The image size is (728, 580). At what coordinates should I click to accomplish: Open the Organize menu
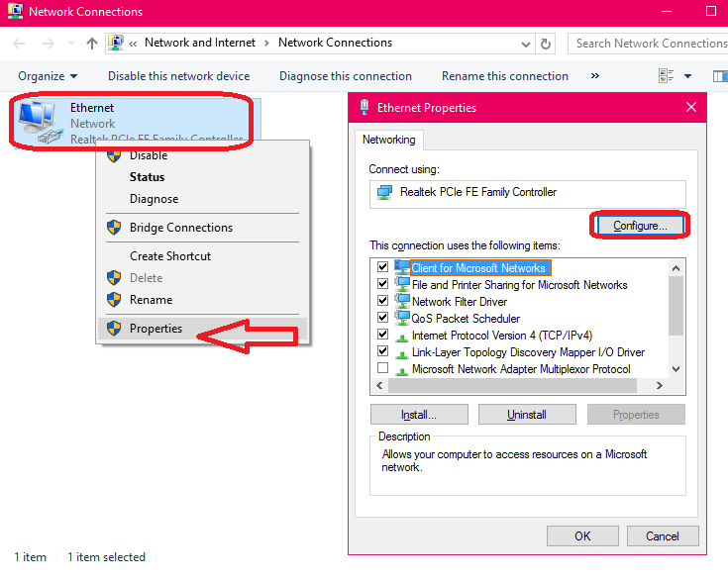tap(48, 76)
